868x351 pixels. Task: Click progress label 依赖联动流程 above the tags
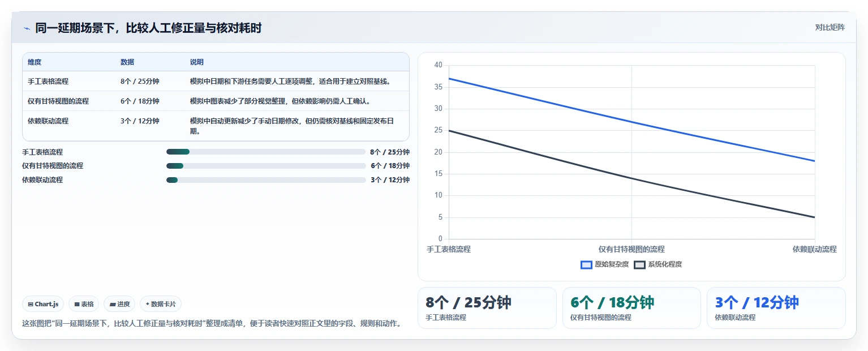[x=42, y=180]
